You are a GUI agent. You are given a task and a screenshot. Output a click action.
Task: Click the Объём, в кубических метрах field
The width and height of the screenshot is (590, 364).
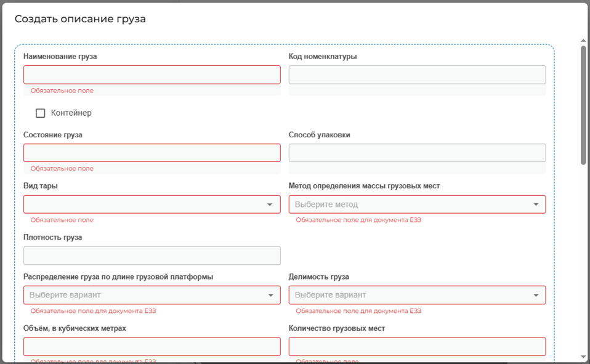pyautogui.click(x=152, y=346)
